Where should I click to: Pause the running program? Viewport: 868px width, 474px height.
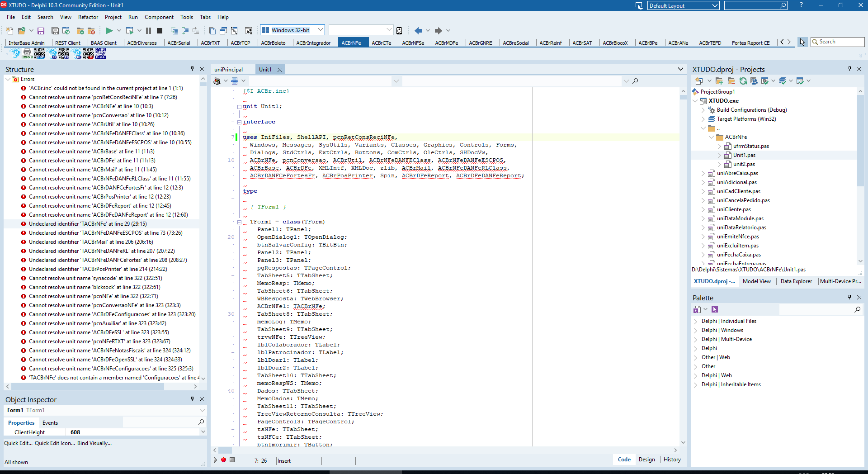coord(148,31)
